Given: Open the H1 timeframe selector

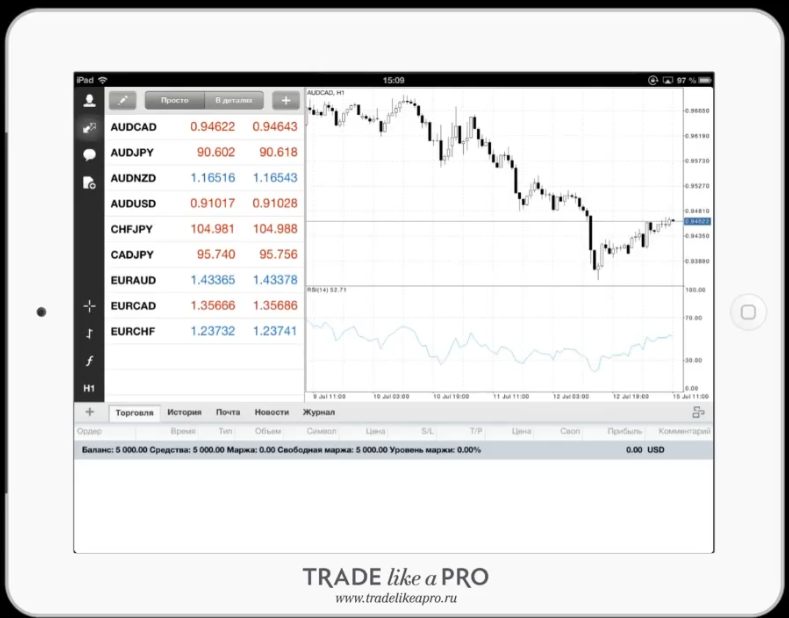Looking at the screenshot, I should tap(89, 388).
